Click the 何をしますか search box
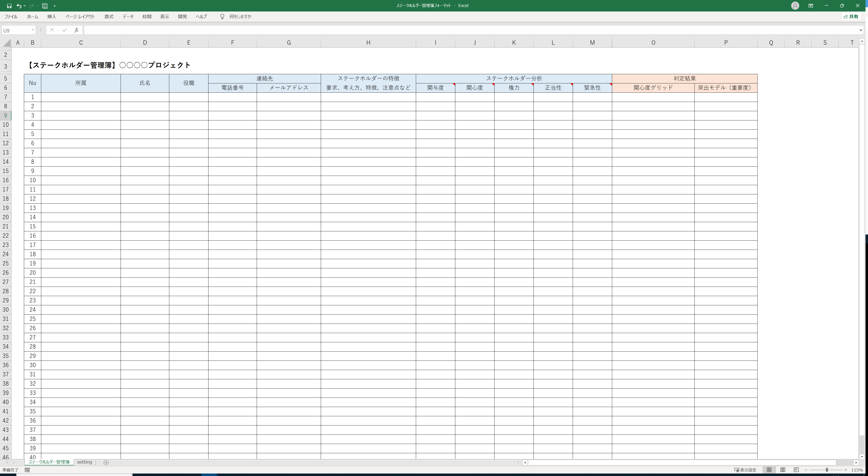The image size is (868, 476). (240, 16)
